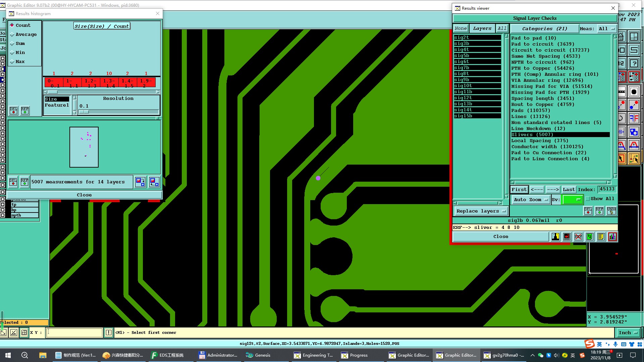Image resolution: width=644 pixels, height=362 pixels.
Task: Click the crossed-out REF icon
Action: pyautogui.click(x=578, y=237)
